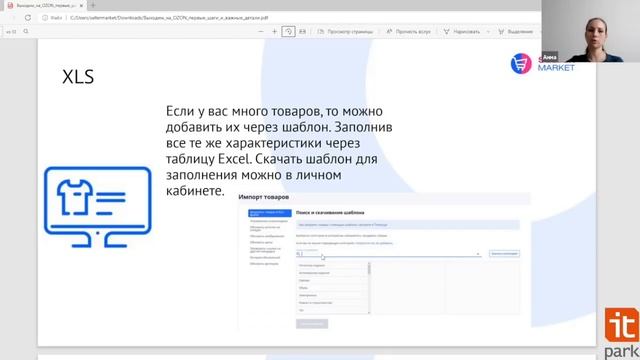This screenshot has width=640, height=360.
Task: Zoom out with the minus icon
Action: point(261,31)
